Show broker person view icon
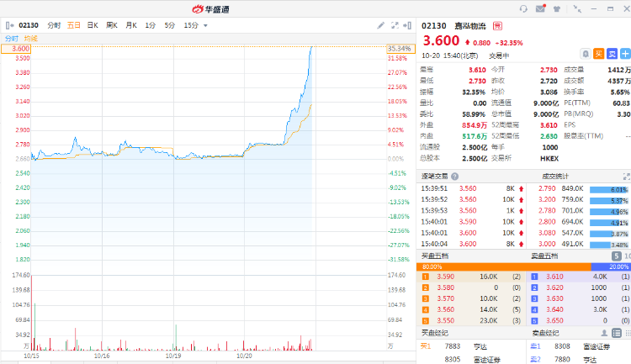The width and height of the screenshot is (631, 364). click(x=604, y=333)
